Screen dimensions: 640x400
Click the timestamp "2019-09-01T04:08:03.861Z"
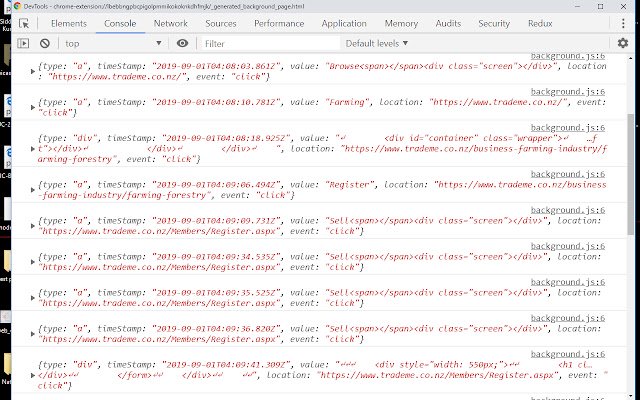(x=216, y=66)
